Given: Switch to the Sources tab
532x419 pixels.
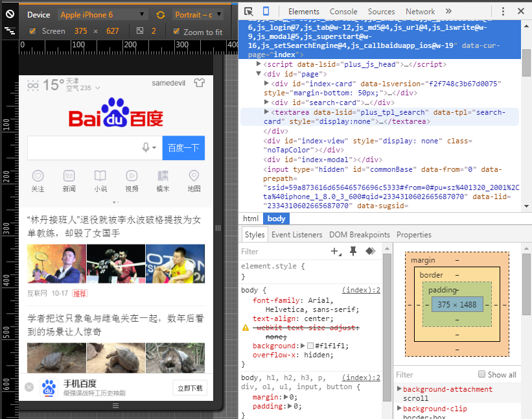Looking at the screenshot, I should pos(382,12).
